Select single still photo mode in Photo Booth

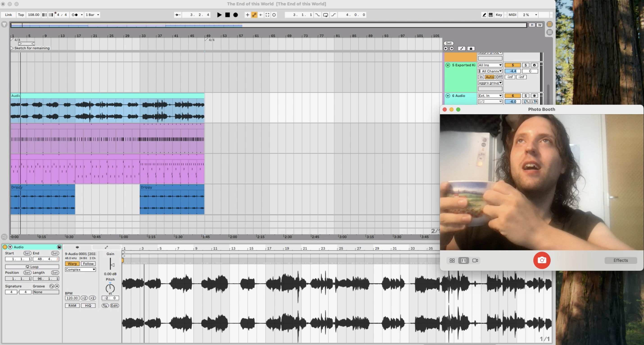463,261
